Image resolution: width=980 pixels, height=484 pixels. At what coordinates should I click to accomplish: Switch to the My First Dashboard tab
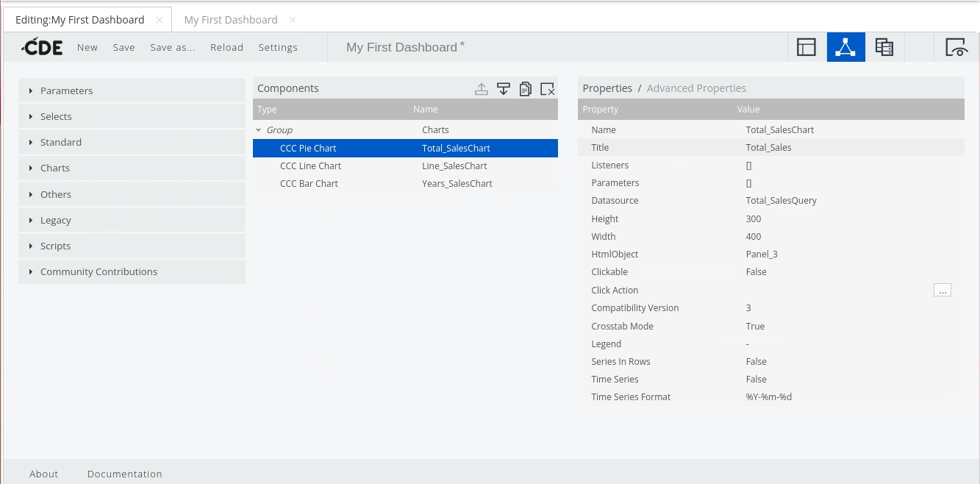(x=231, y=20)
